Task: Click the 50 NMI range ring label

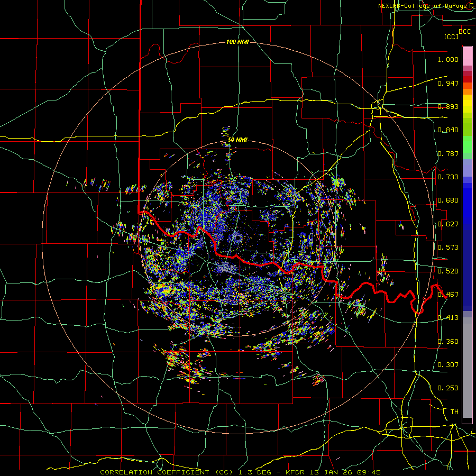Action: click(237, 140)
